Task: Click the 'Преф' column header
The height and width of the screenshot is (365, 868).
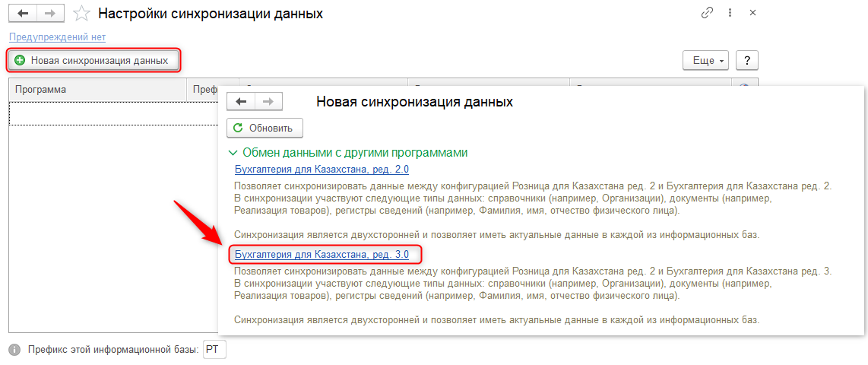Action: [x=204, y=89]
